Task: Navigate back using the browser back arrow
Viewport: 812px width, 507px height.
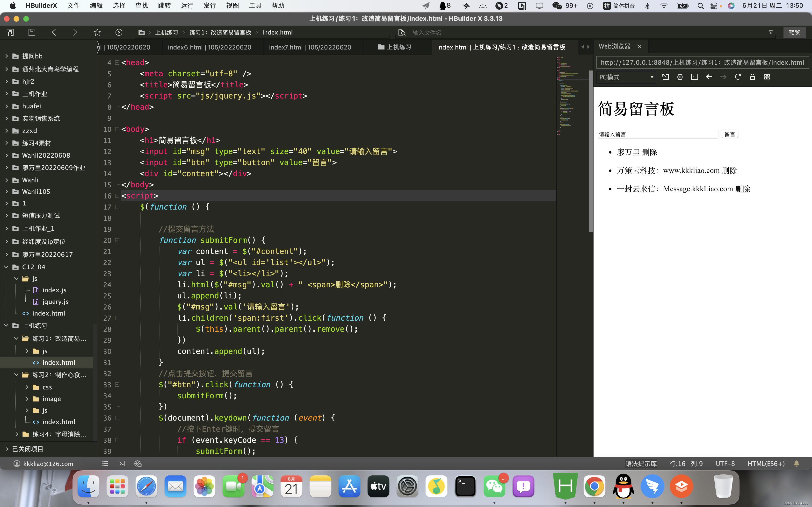Action: click(x=709, y=77)
